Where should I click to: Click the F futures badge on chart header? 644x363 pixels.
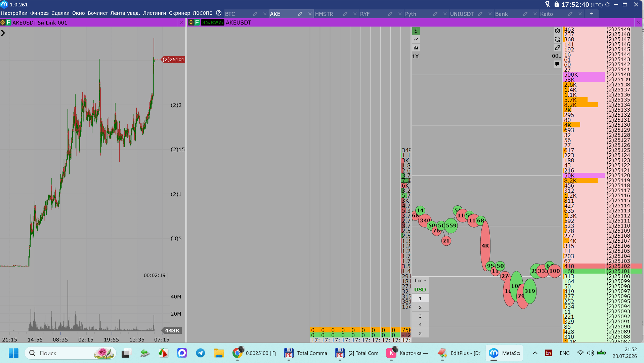9,23
